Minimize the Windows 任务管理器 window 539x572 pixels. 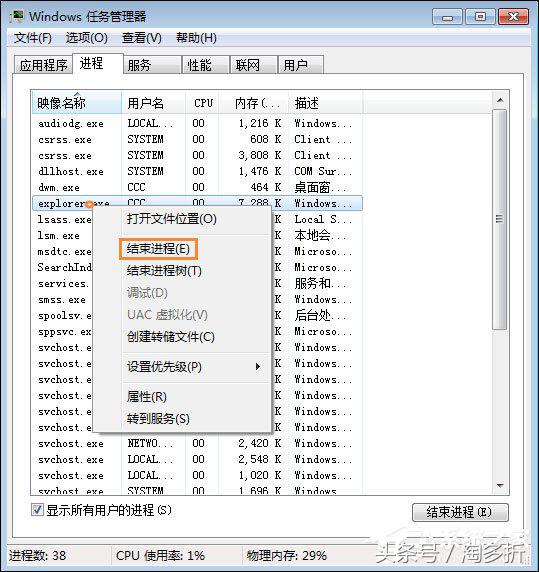click(447, 17)
